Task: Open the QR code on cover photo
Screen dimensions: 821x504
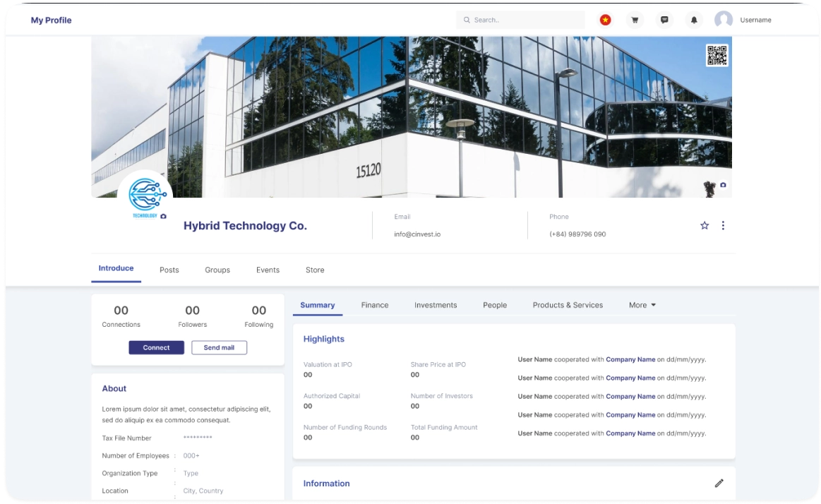Action: pos(717,55)
